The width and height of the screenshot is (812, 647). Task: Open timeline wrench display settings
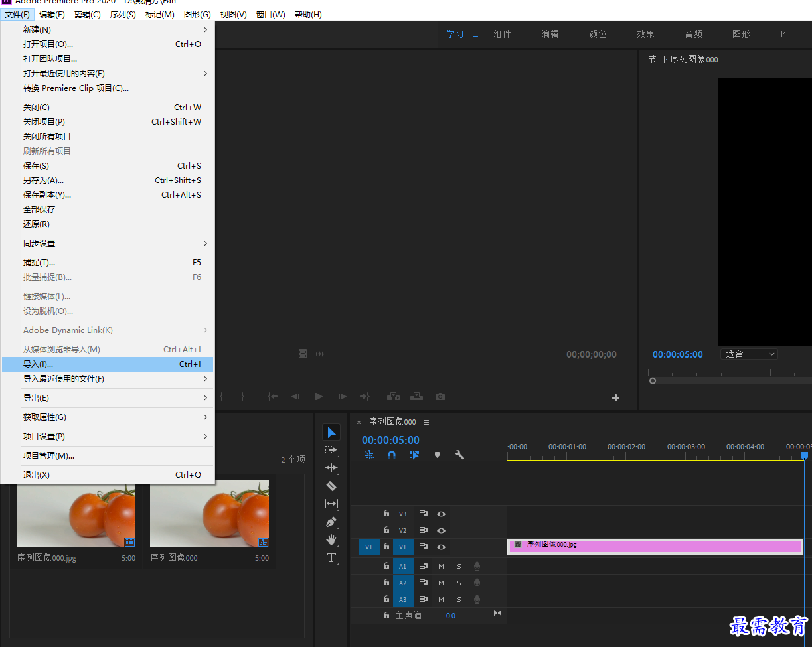[459, 455]
